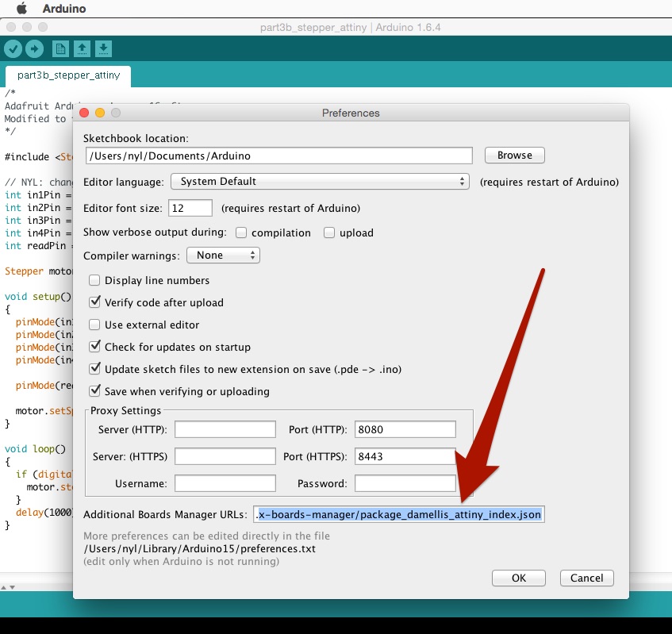Click the Verify checkmark toolbar icon
672x634 pixels.
coord(13,49)
